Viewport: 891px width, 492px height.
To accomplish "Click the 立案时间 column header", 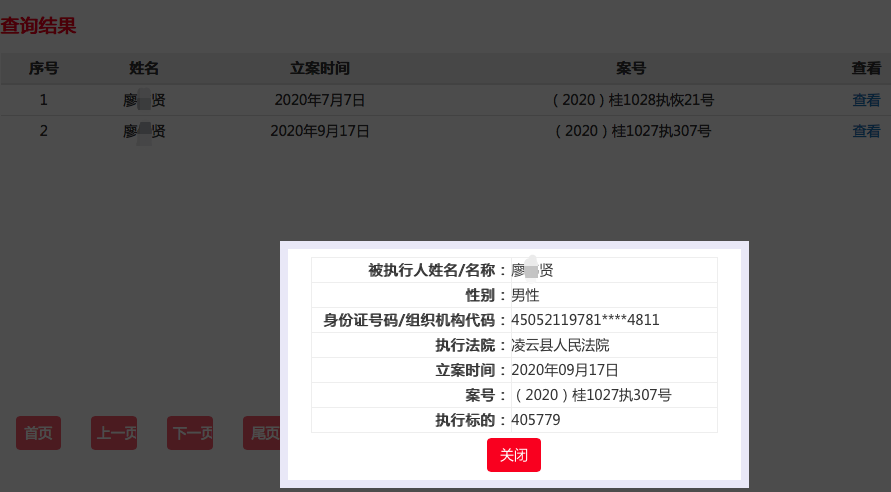I will click(320, 68).
